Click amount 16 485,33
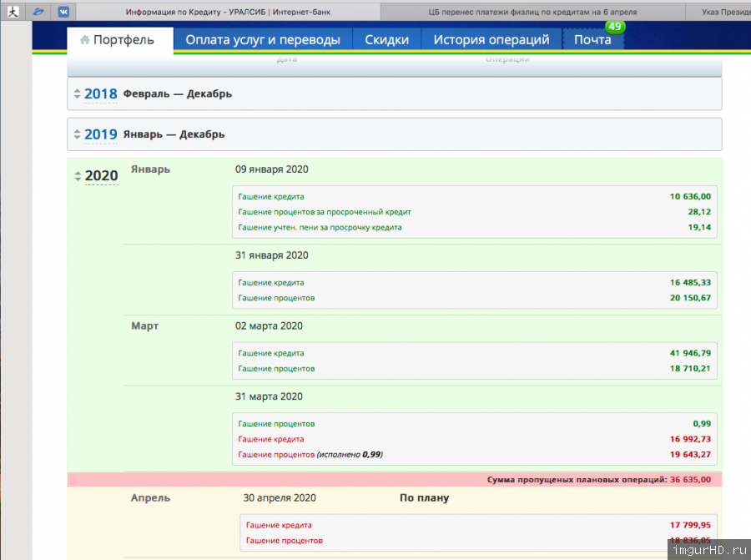The width and height of the screenshot is (751, 560). 690,283
